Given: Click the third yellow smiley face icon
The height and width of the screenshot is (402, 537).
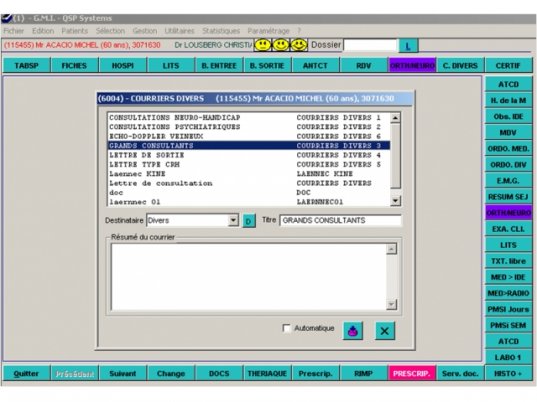Looking at the screenshot, I should [299, 45].
